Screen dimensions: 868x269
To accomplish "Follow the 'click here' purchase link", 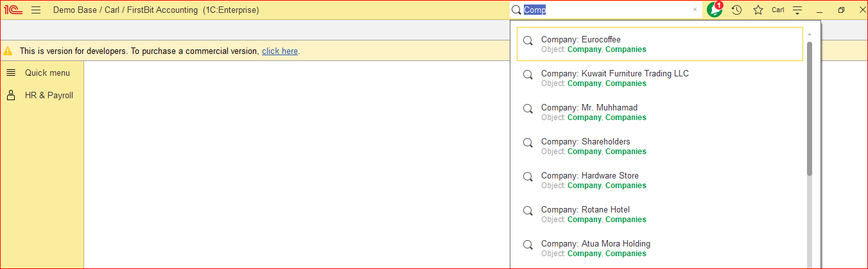I will pyautogui.click(x=280, y=51).
